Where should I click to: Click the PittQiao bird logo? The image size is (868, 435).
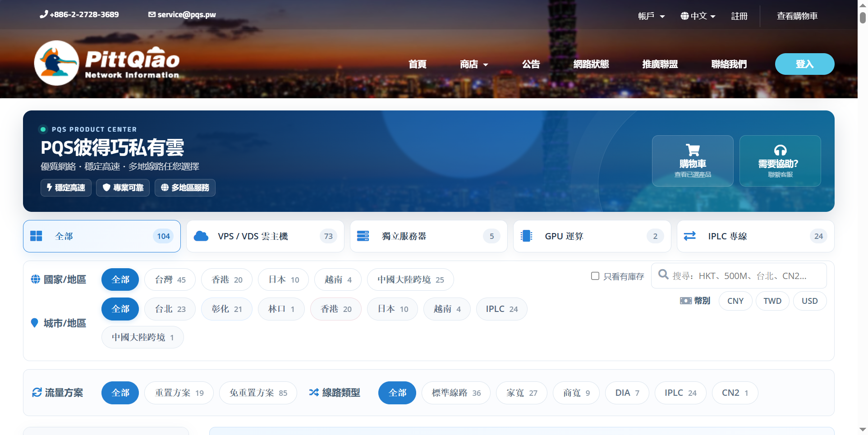pos(57,63)
